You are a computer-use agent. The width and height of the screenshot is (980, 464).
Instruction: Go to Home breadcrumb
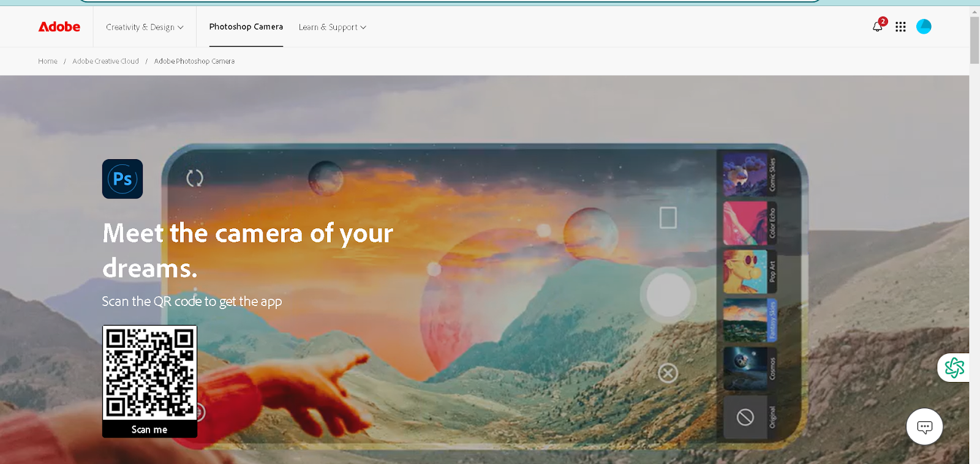(48, 61)
